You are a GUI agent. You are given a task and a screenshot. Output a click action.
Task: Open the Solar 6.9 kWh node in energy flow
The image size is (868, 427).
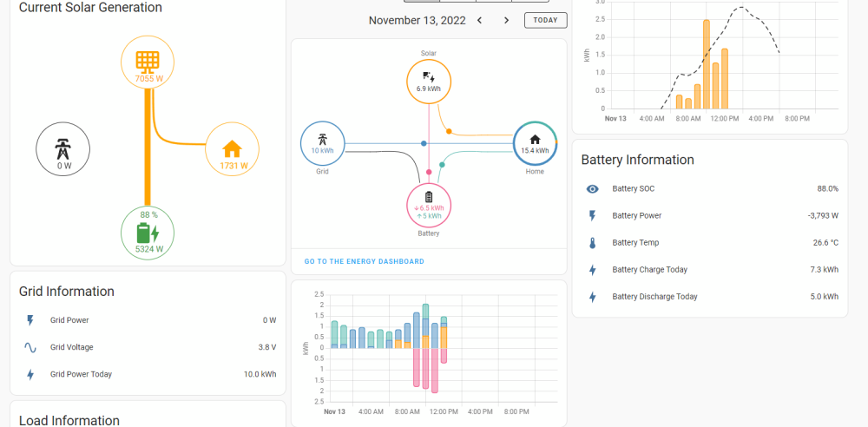tap(429, 82)
